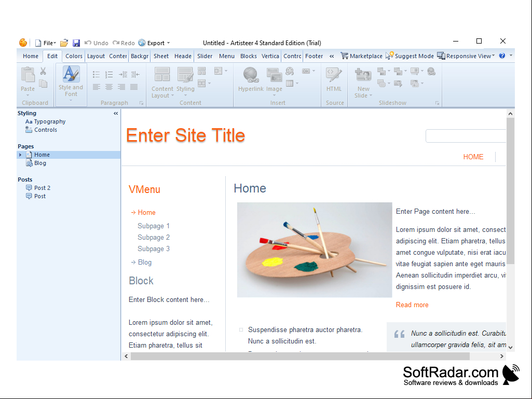This screenshot has width=532, height=399.
Task: Apply numbered list formatting
Action: pos(109,75)
